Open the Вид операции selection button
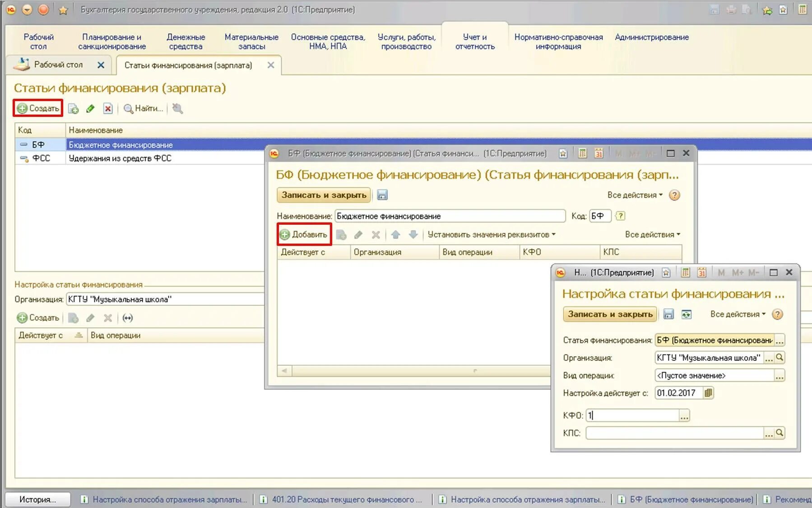The height and width of the screenshot is (508, 812). tap(780, 376)
